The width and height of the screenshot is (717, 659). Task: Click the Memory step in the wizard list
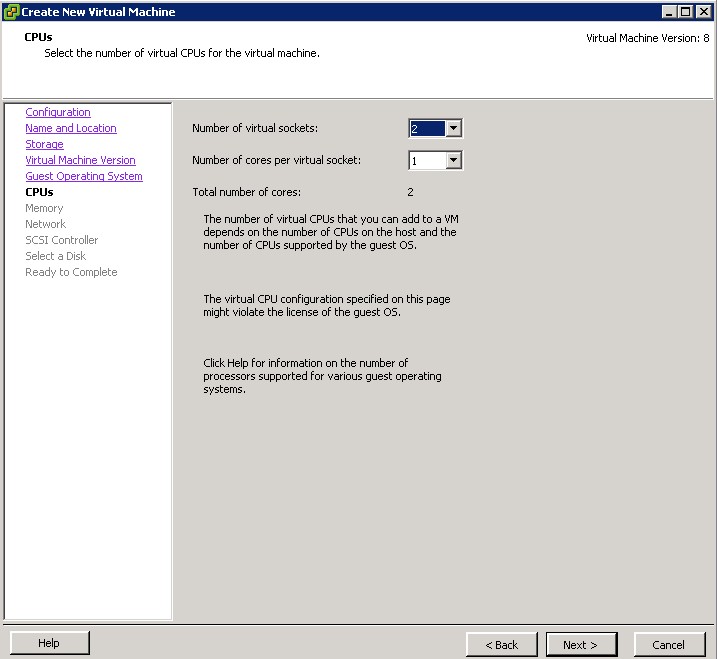coord(44,208)
